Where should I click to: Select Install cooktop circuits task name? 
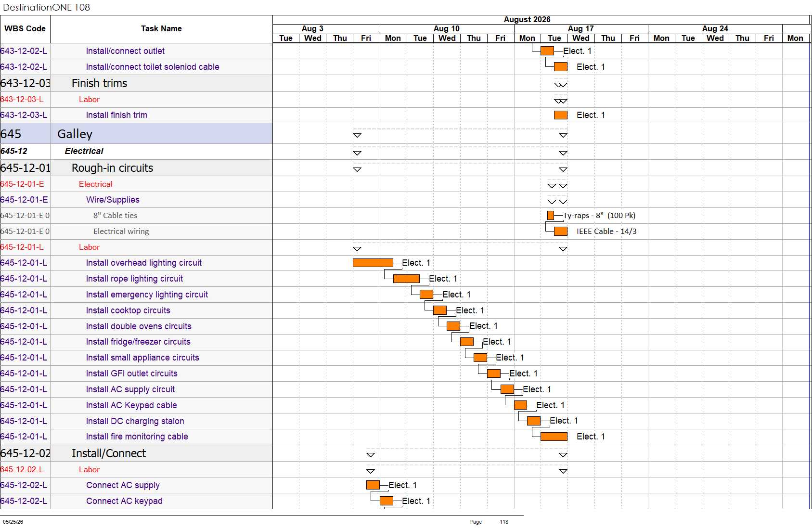pyautogui.click(x=128, y=310)
